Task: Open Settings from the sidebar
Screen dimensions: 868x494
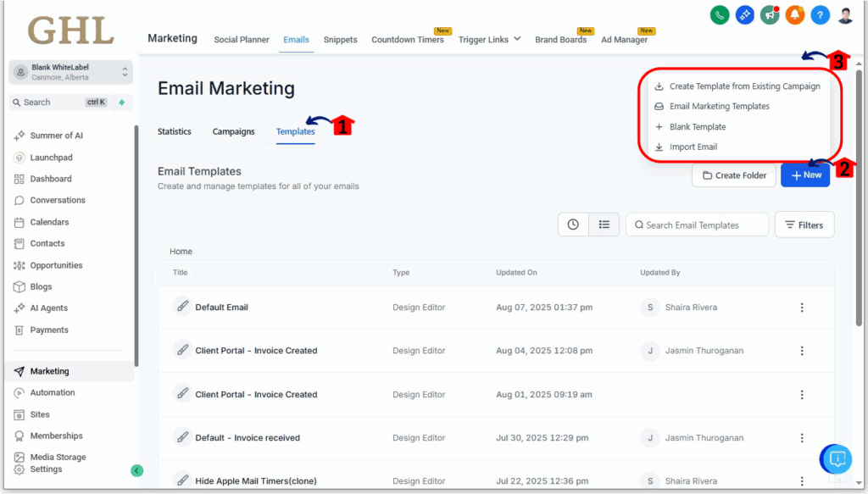Action: click(x=46, y=469)
